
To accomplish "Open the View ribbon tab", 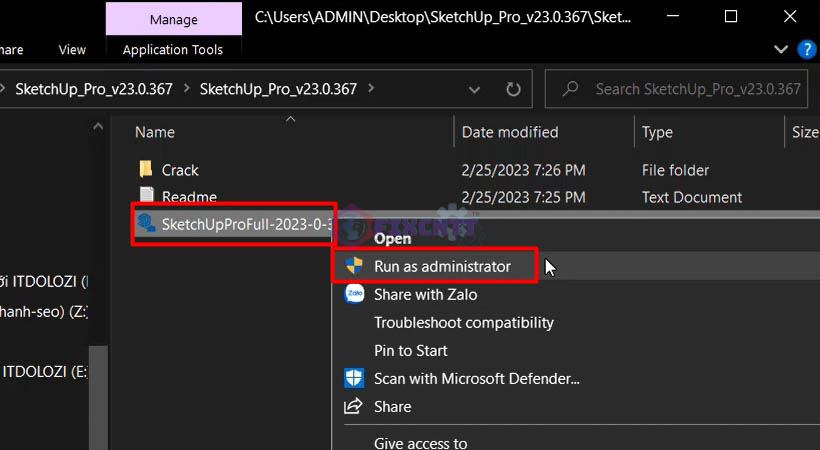I will click(72, 50).
